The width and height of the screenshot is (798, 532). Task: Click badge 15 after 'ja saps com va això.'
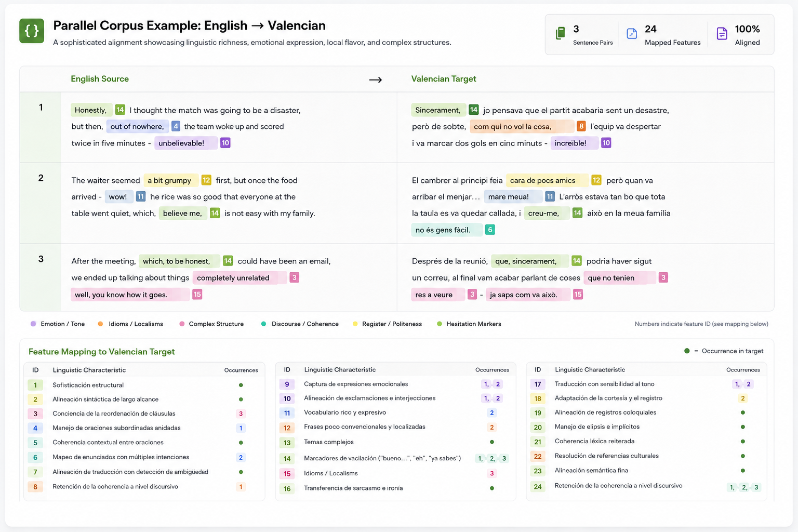point(578,294)
